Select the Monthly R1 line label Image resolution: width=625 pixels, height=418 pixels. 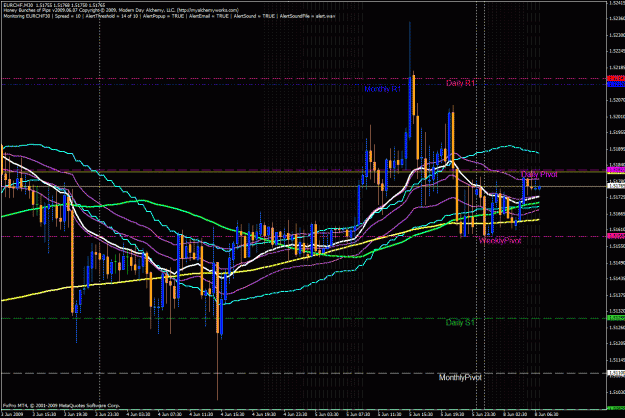pos(383,89)
